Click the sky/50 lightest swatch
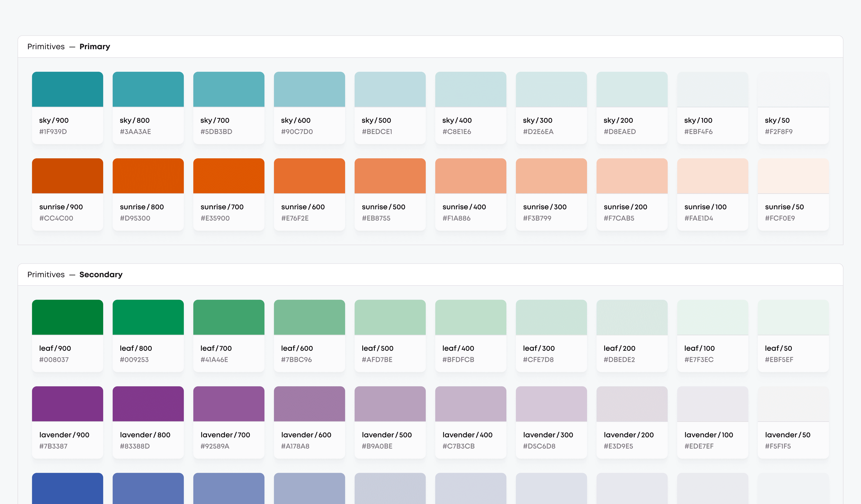 793,89
